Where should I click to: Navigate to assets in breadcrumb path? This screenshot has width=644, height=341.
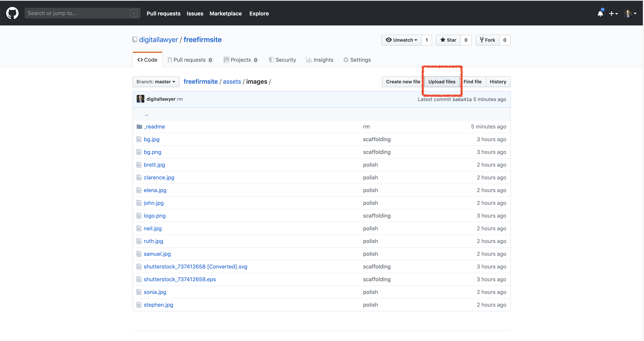click(232, 82)
